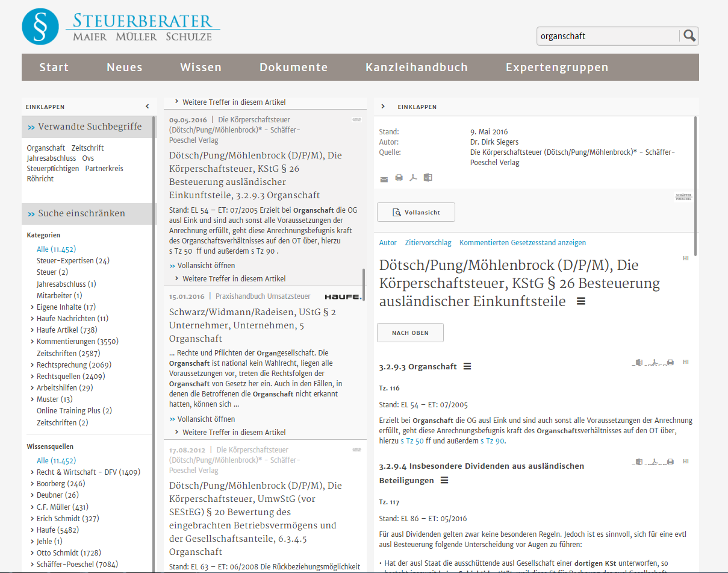Open the Verwandte Suchbegriffe section header
The image size is (728, 573).
[x=89, y=127]
